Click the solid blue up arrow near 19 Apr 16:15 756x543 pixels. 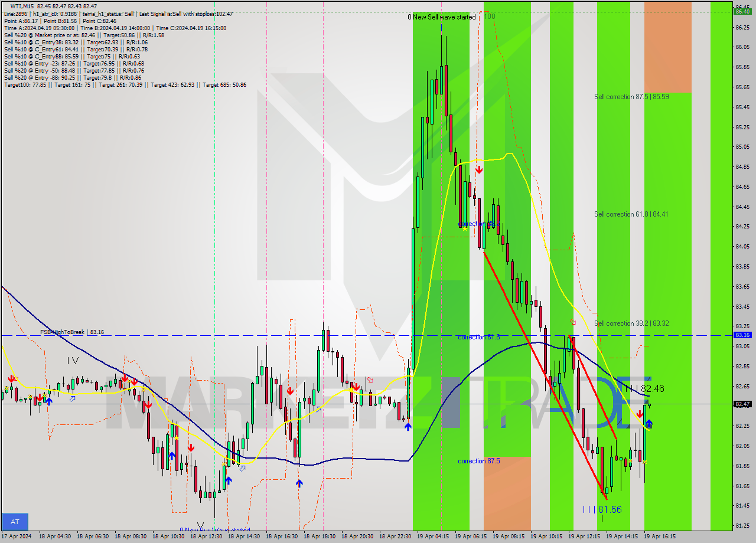649,423
